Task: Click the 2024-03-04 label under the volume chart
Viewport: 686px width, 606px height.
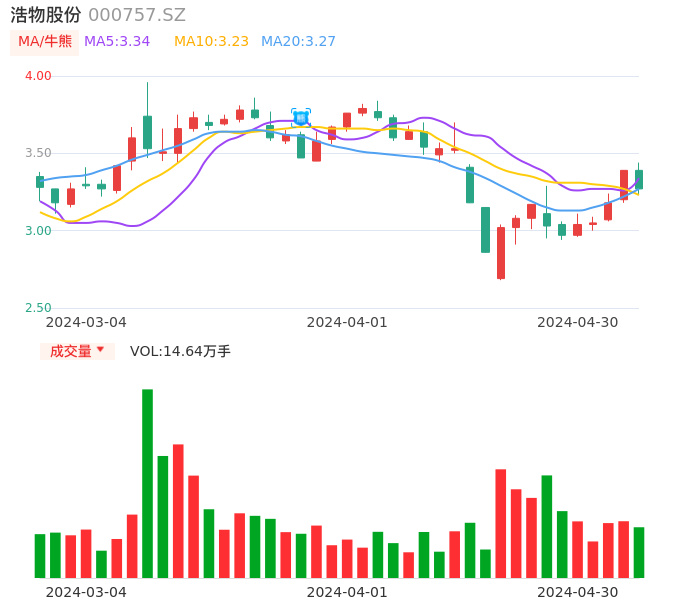Action: pyautogui.click(x=86, y=592)
